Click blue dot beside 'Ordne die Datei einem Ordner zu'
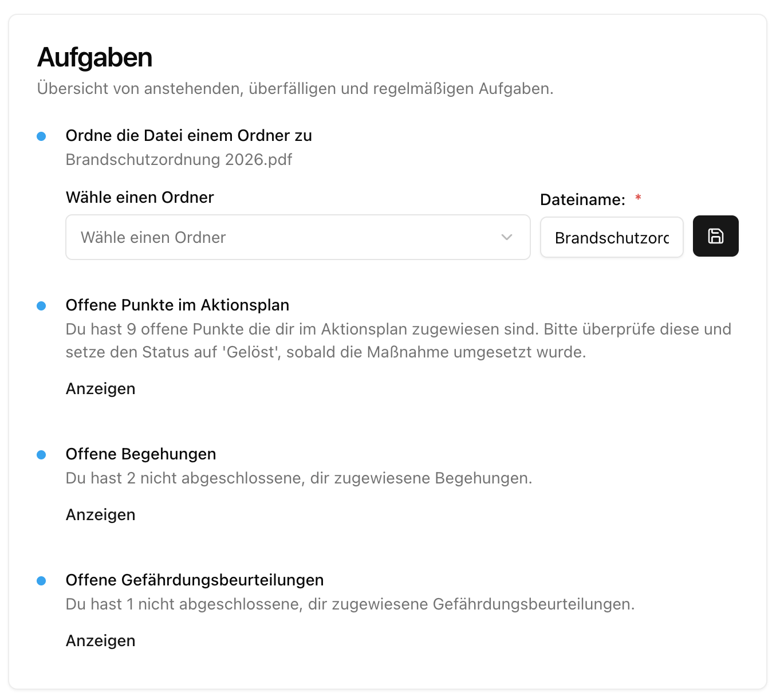Screen dimensions: 780x700 pyautogui.click(x=41, y=136)
